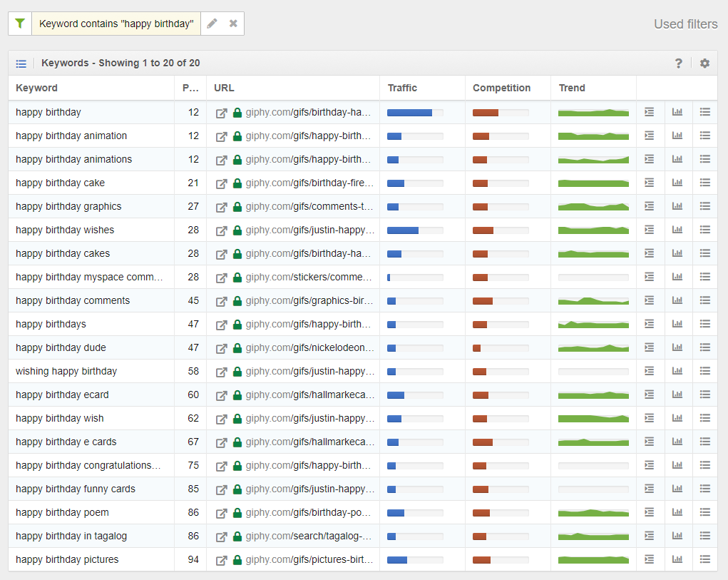The image size is (728, 580).
Task: Click the green filter funnel icon
Action: coord(20,24)
